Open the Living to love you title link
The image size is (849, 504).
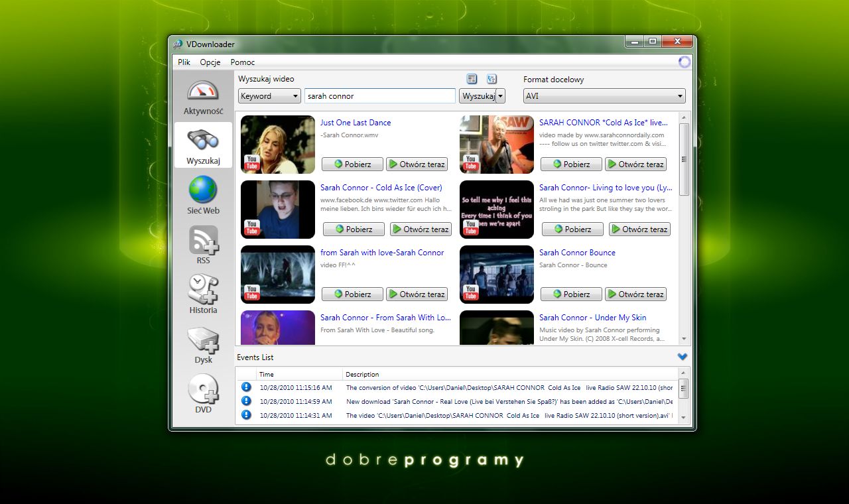606,188
